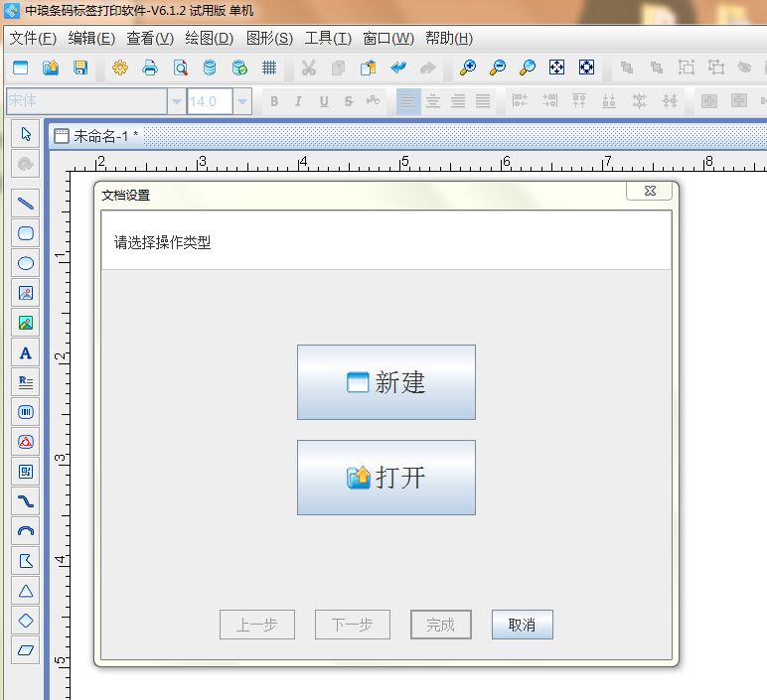
Task: Expand the font name dropdown
Action: pos(177,101)
